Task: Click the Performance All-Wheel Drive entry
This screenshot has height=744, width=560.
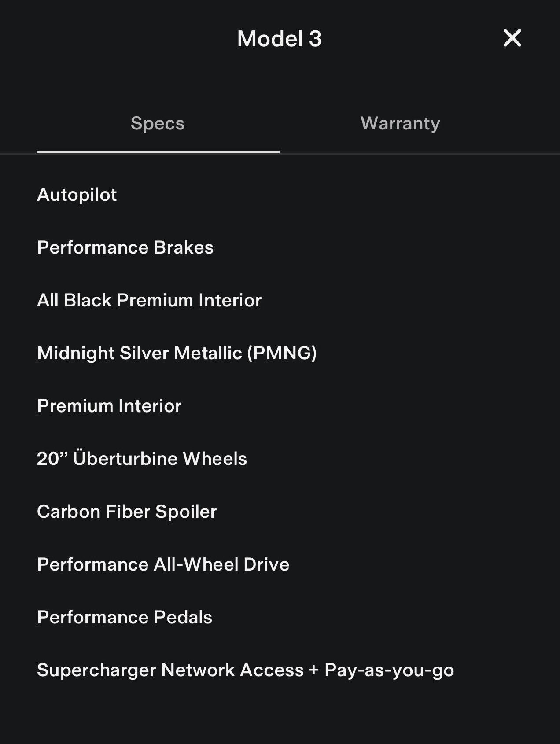Action: 163,564
